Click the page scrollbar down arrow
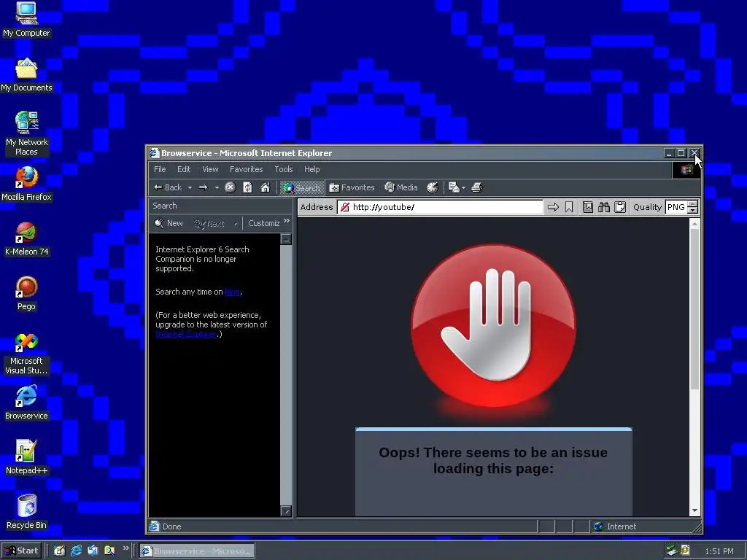747x560 pixels. coord(694,510)
